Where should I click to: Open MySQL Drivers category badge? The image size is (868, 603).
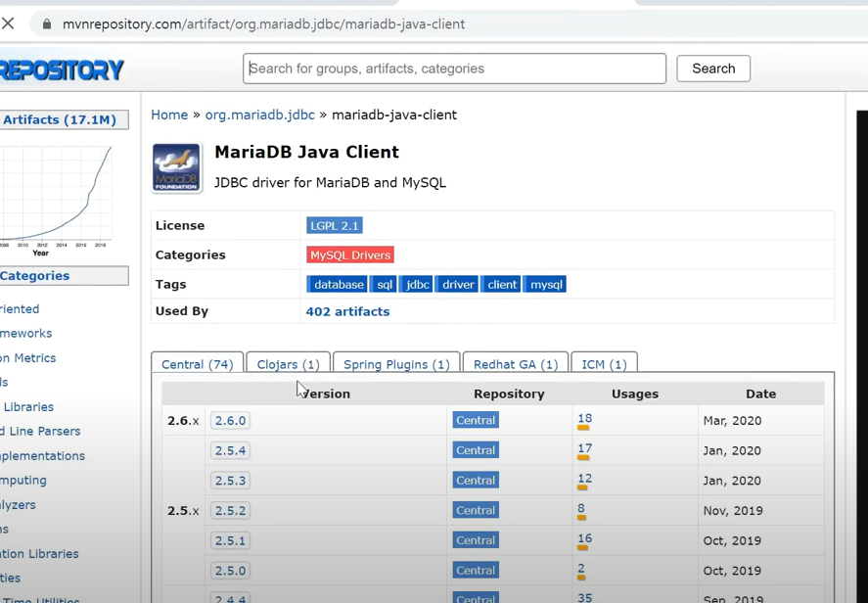[x=350, y=255]
